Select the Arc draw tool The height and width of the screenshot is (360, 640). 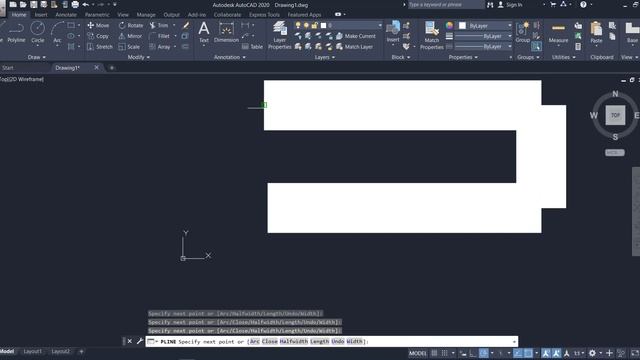pyautogui.click(x=57, y=32)
